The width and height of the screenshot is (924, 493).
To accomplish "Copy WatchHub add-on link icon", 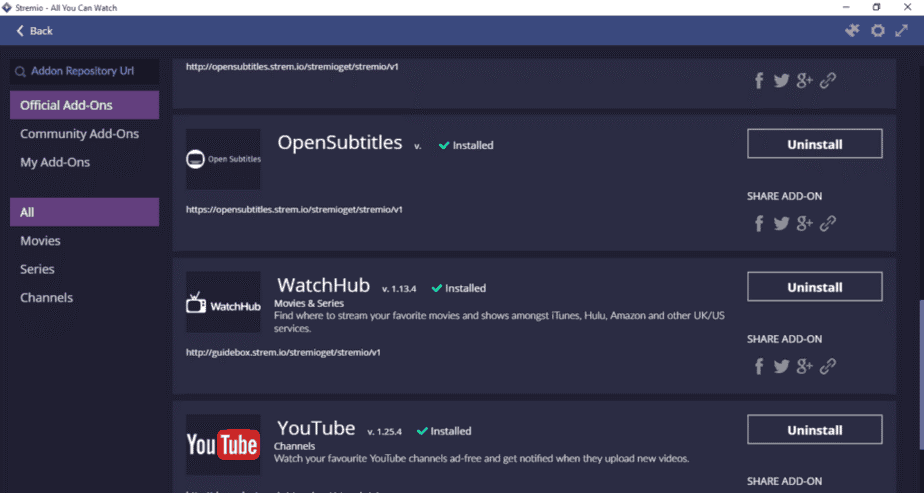I will tap(828, 366).
